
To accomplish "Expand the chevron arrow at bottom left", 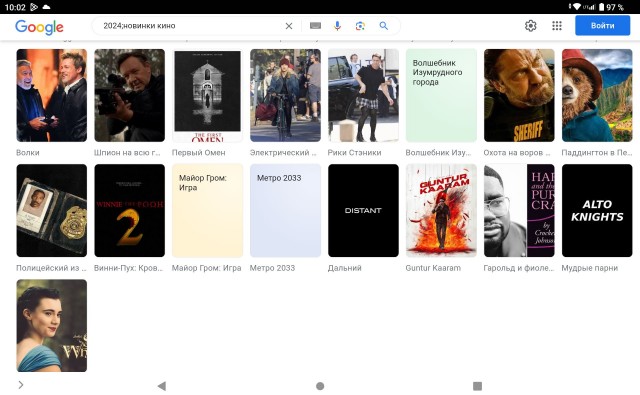I will point(21,385).
